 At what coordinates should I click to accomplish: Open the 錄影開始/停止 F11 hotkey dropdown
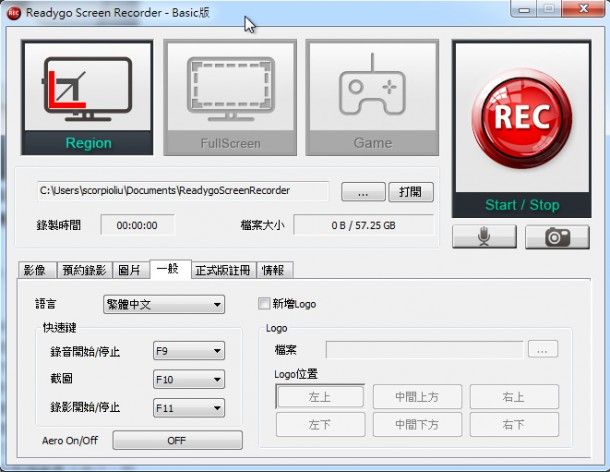(x=188, y=408)
